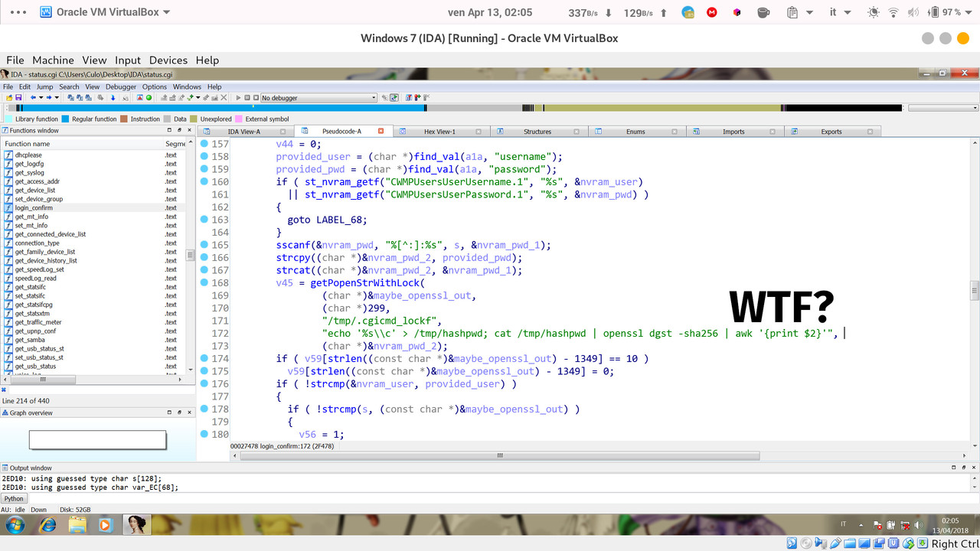Expand back-navigation history arrow

point(41,97)
